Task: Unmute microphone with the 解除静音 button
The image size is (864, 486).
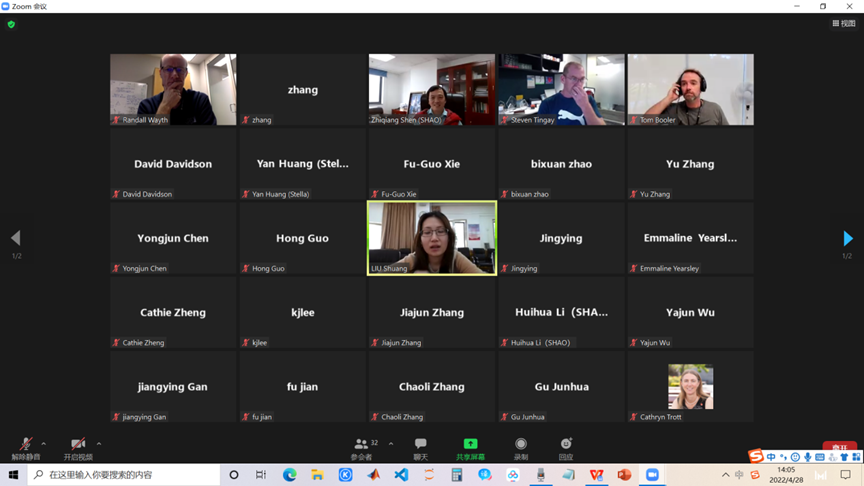Action: [x=26, y=447]
